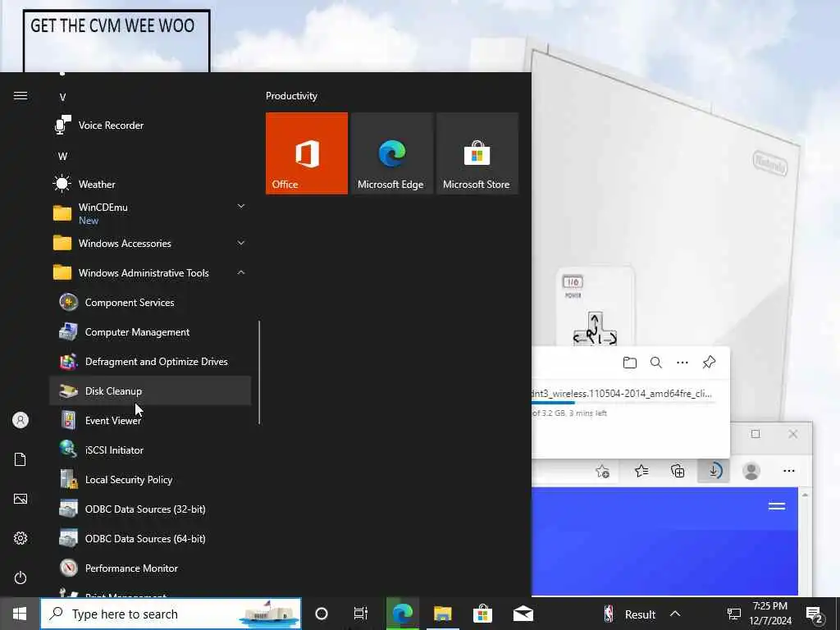Open Collections in Edge toolbar
This screenshot has height=630, width=840.
point(678,472)
